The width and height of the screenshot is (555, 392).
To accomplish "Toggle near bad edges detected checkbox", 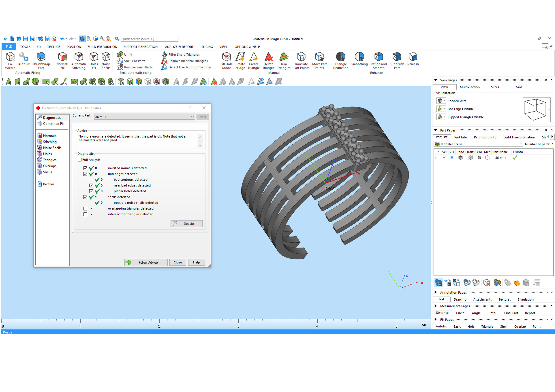I will tap(91, 186).
